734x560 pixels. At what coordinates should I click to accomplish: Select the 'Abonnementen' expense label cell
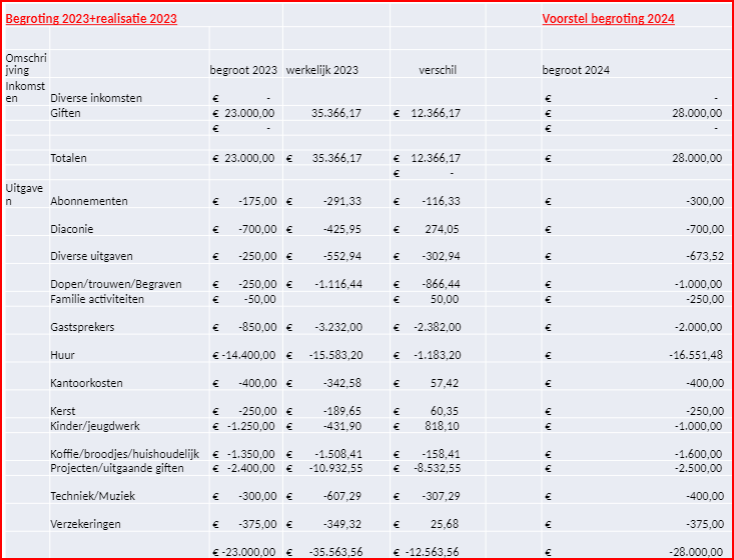[89, 201]
